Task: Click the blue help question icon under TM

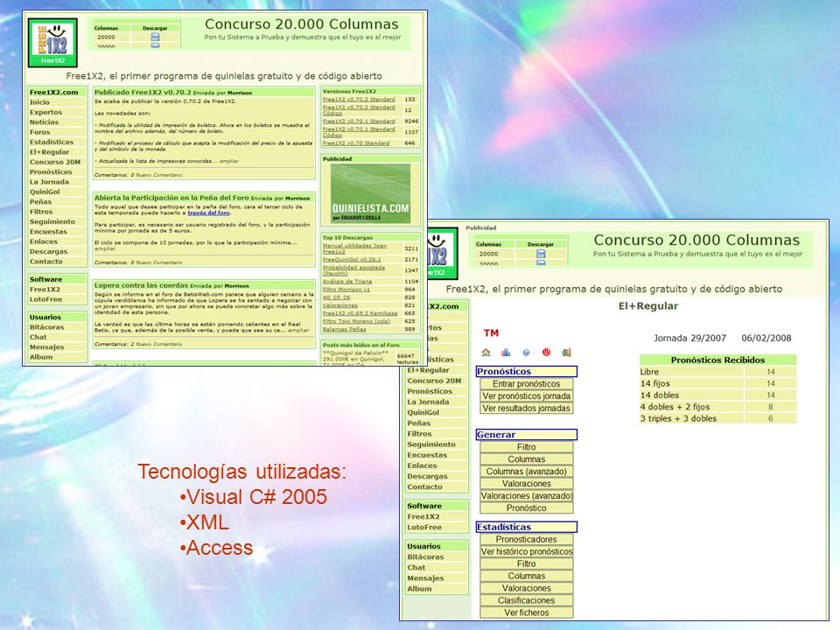Action: click(x=526, y=352)
